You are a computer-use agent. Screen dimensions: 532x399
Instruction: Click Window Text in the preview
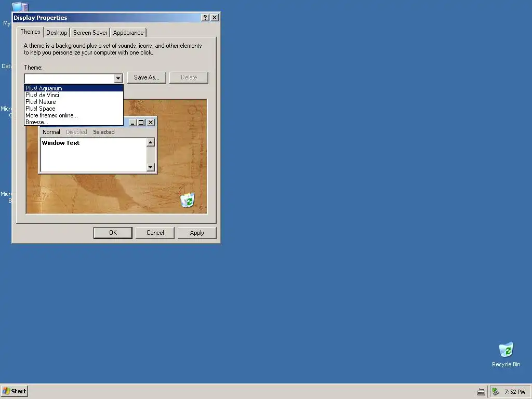coord(61,143)
